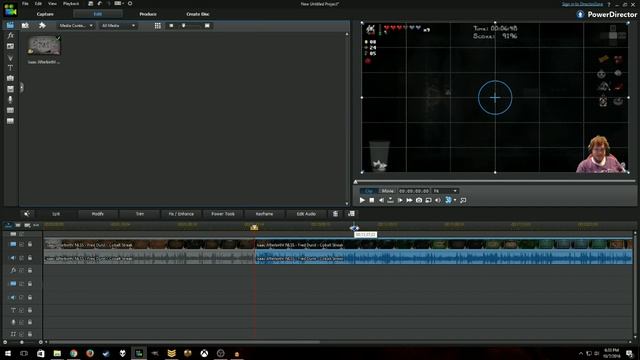Switch to the Create Disc tab
The height and width of the screenshot is (360, 640).
coord(198,14)
